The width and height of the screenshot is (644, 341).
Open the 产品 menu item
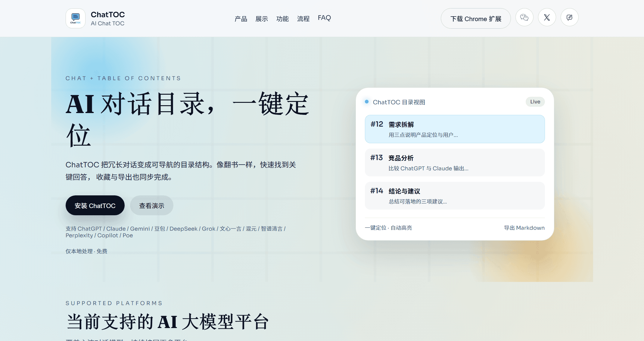[241, 18]
